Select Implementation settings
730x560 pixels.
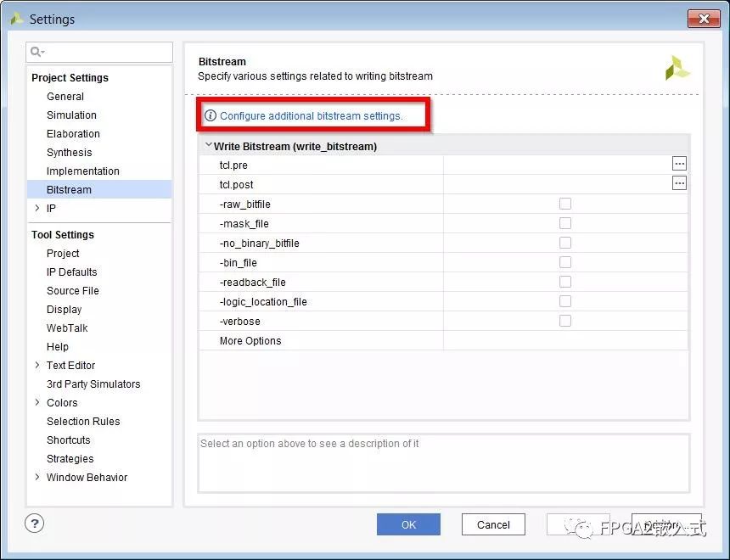[83, 171]
